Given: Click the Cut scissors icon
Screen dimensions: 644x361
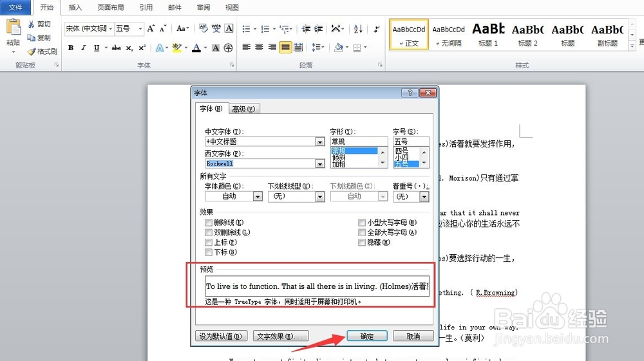Looking at the screenshot, I should (31, 24).
